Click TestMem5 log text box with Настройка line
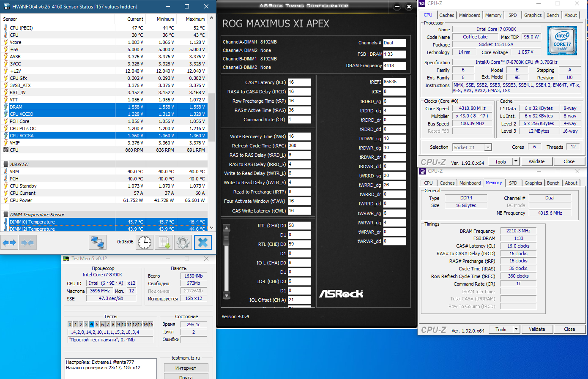 (x=111, y=368)
